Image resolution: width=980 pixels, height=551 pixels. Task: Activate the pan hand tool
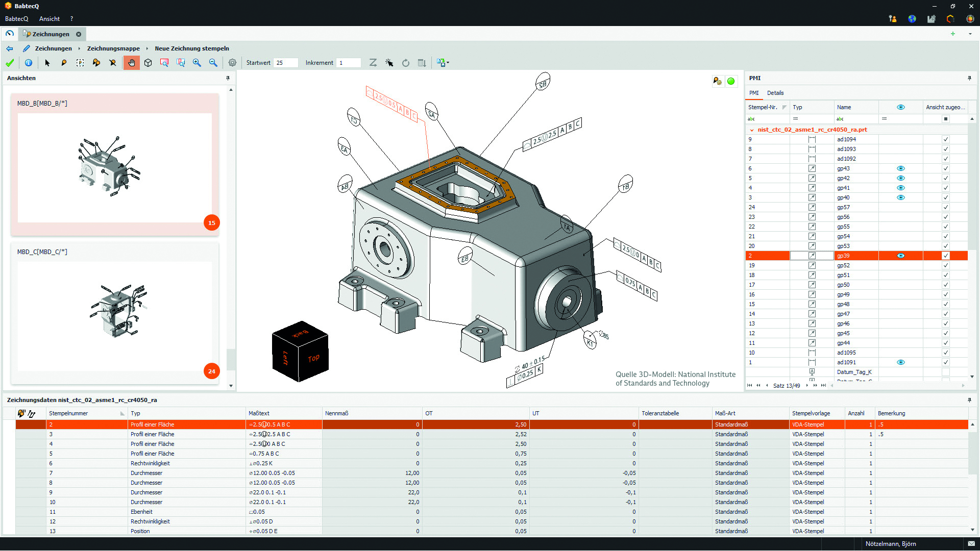pyautogui.click(x=132, y=62)
